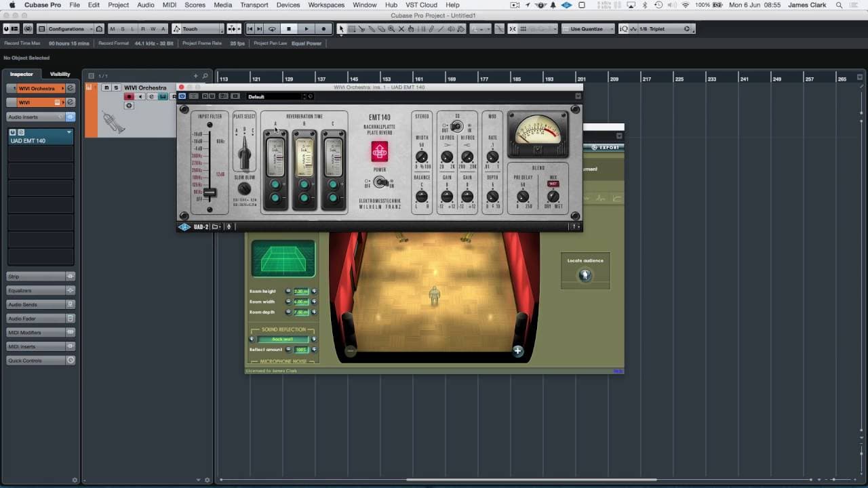Expand the Equalizers inspector section
The width and height of the screenshot is (868, 488).
point(41,291)
